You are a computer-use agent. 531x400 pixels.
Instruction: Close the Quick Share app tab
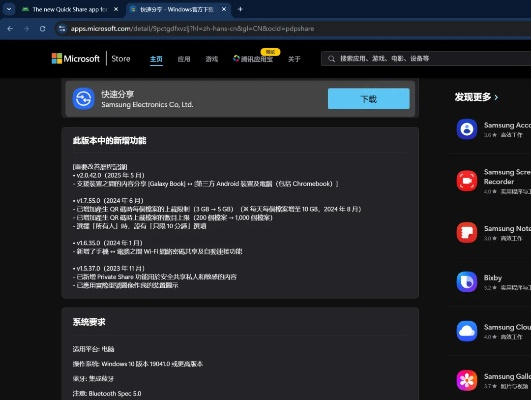(x=116, y=9)
